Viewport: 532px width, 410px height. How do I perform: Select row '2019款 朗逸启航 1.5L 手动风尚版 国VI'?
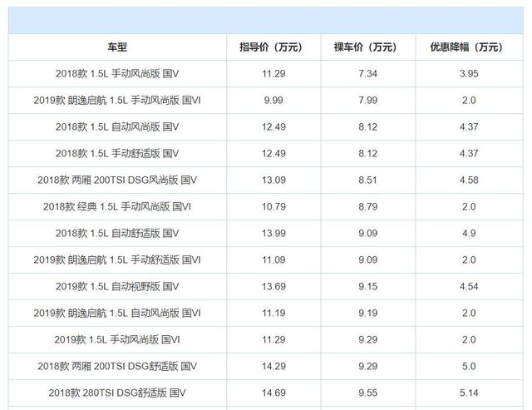[x=266, y=101]
